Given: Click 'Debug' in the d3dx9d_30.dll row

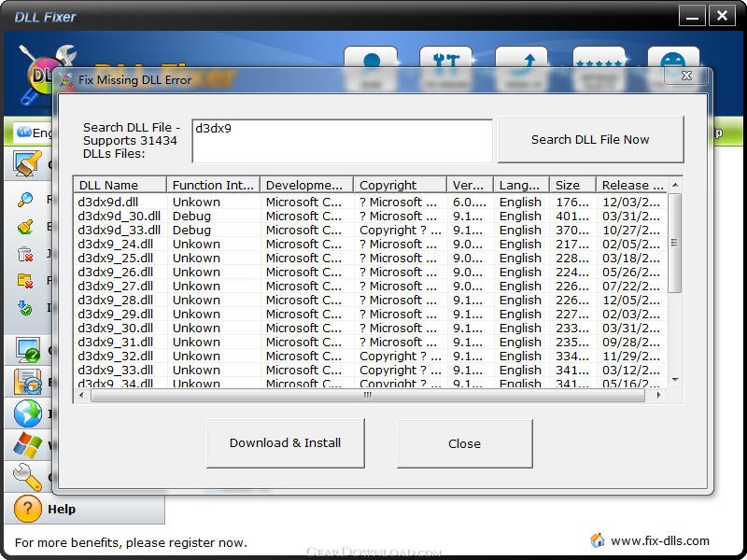Looking at the screenshot, I should coord(191,217).
